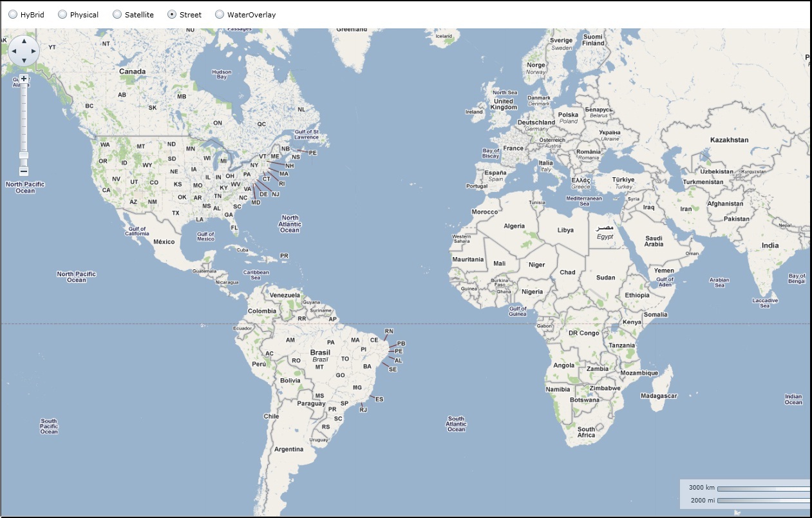812x518 pixels.
Task: Click the Chile label
Action: tap(271, 416)
